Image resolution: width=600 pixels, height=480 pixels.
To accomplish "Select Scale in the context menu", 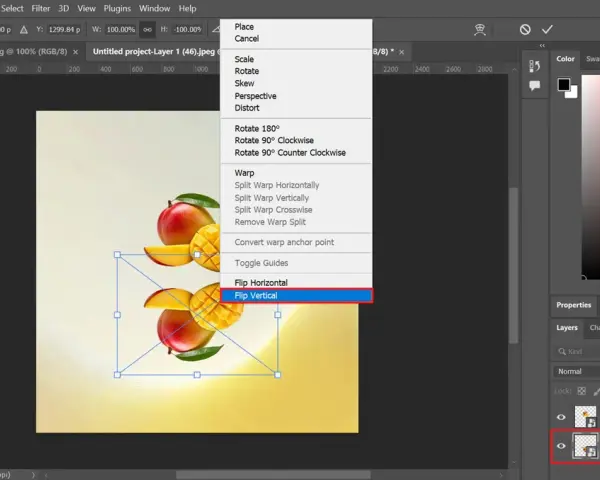I will (x=296, y=59).
